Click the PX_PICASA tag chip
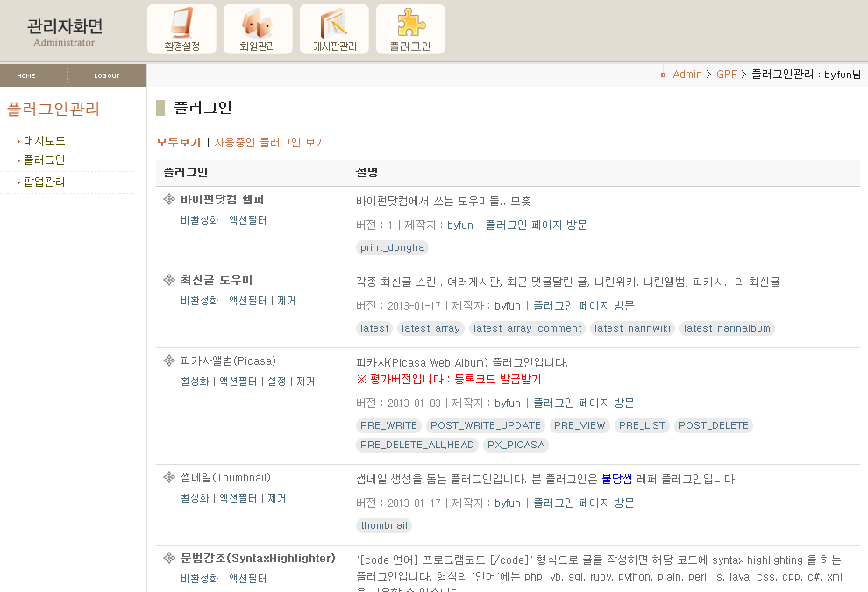Viewport: 868px width, 592px height. point(515,445)
